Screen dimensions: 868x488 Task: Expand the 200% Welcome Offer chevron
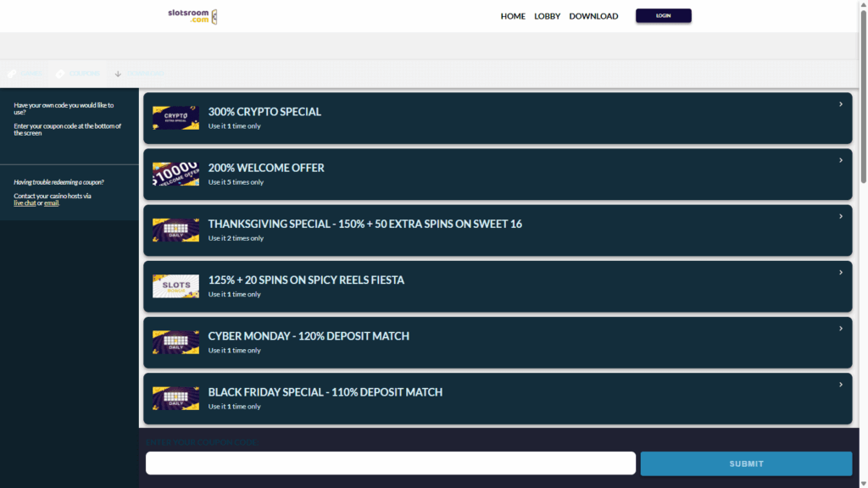[840, 160]
